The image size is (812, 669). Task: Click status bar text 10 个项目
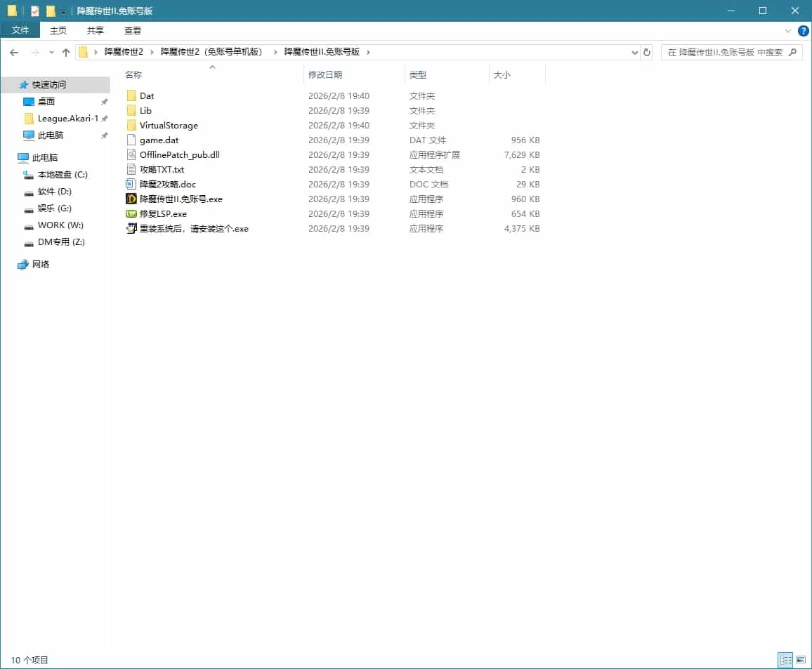pos(30,660)
